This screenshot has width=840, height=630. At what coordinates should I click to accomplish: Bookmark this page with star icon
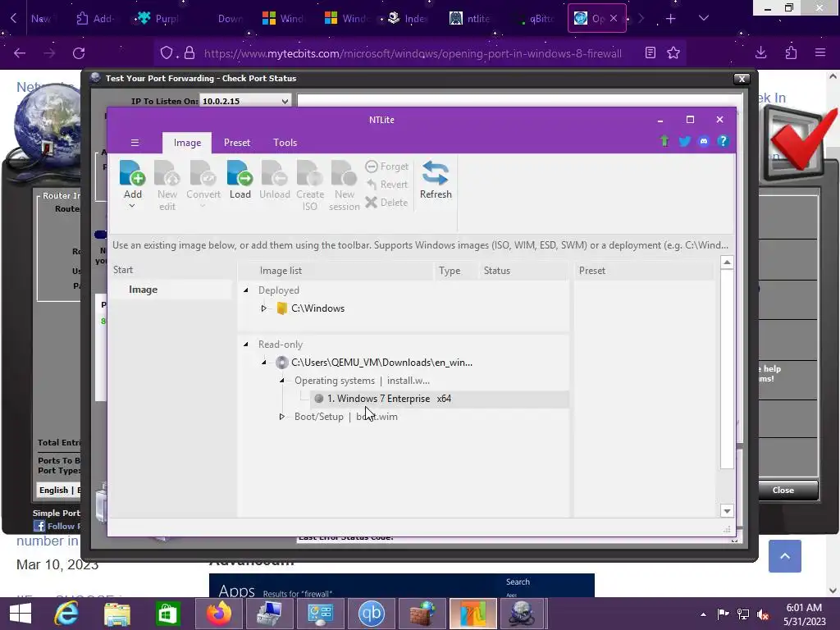coord(673,52)
